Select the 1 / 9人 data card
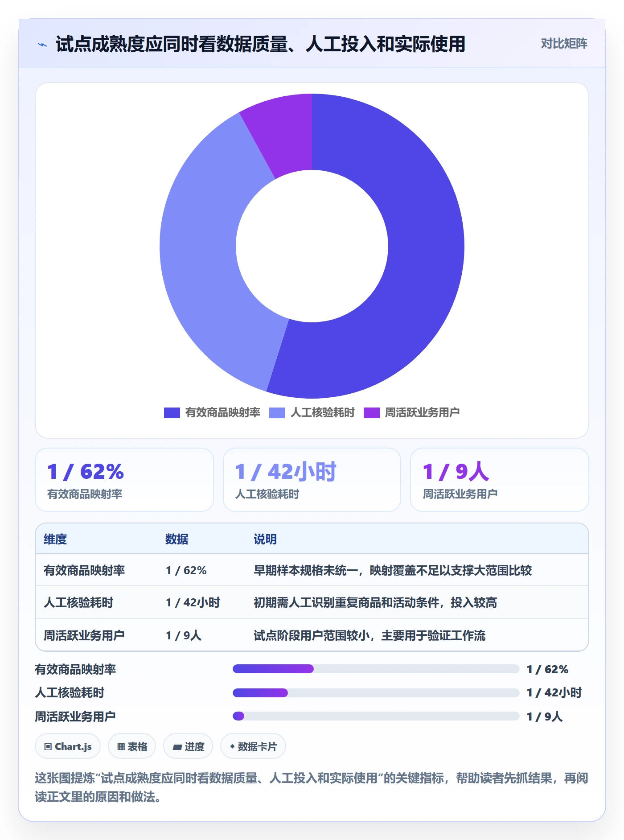Screen dimensions: 624x840 coord(500,480)
